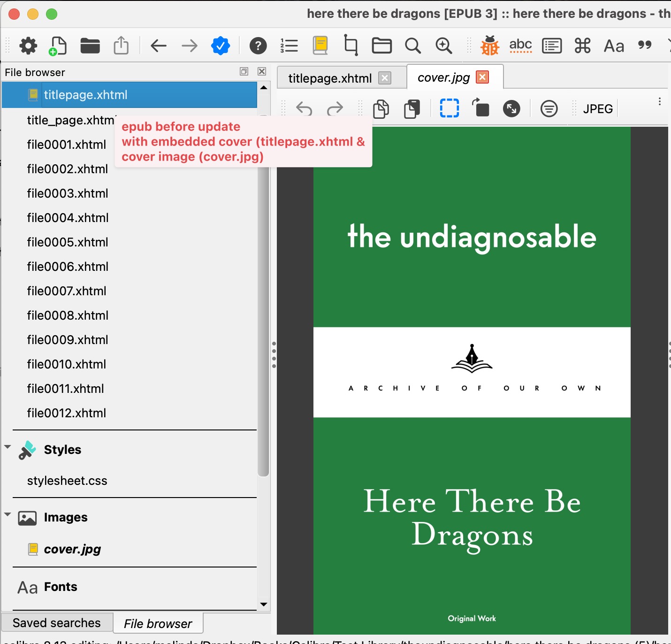Select file0005.xhtml in the file browser
This screenshot has height=644, width=671.
(x=68, y=242)
